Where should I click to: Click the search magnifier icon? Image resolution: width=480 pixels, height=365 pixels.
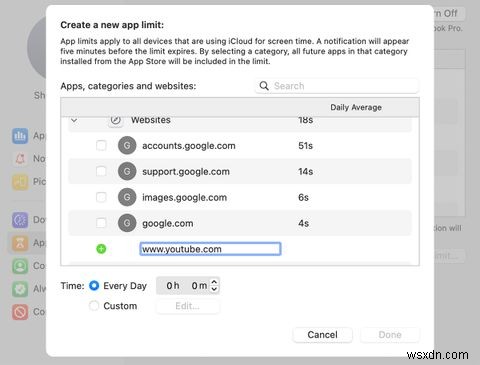(264, 86)
